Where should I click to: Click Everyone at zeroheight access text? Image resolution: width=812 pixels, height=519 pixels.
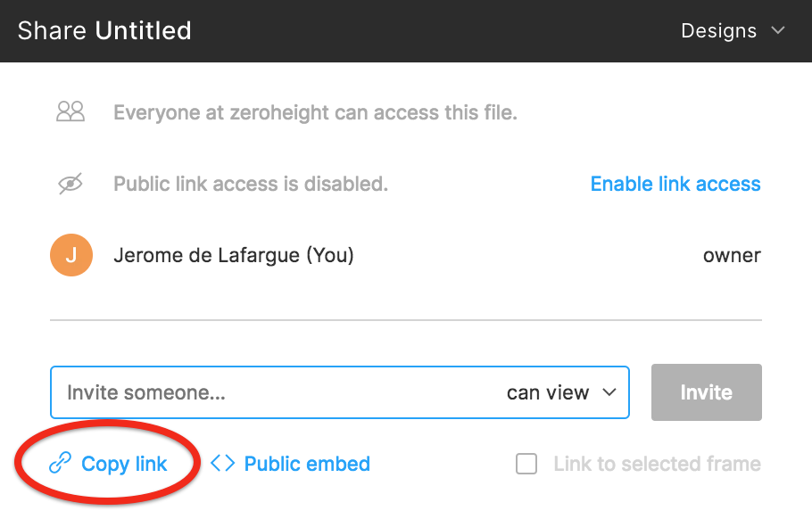(315, 112)
